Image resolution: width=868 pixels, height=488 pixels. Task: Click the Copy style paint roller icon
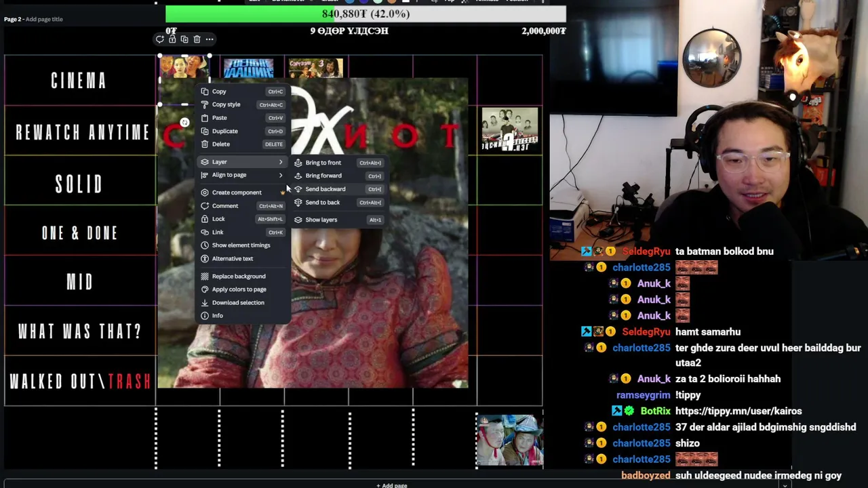pos(205,104)
